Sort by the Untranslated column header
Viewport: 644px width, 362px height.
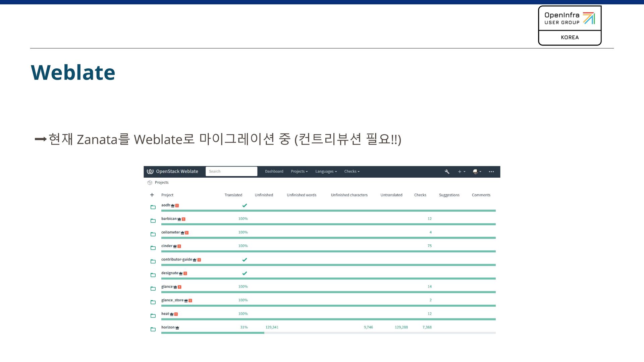click(391, 195)
